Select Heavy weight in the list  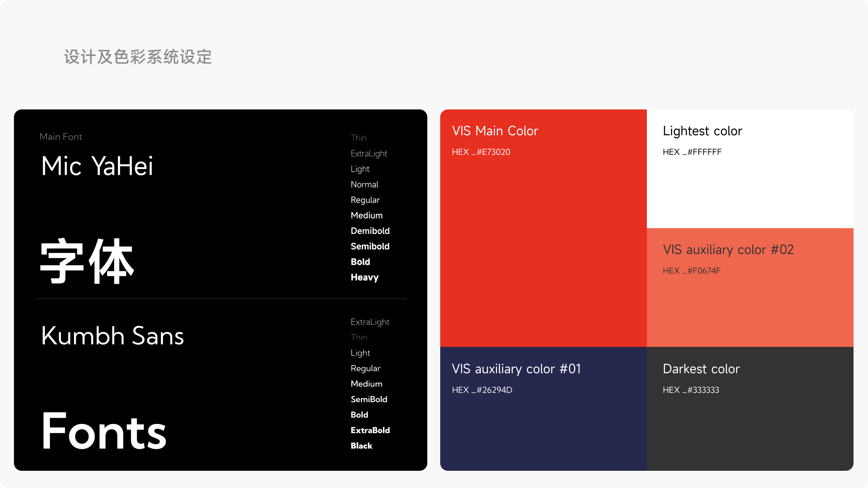364,277
